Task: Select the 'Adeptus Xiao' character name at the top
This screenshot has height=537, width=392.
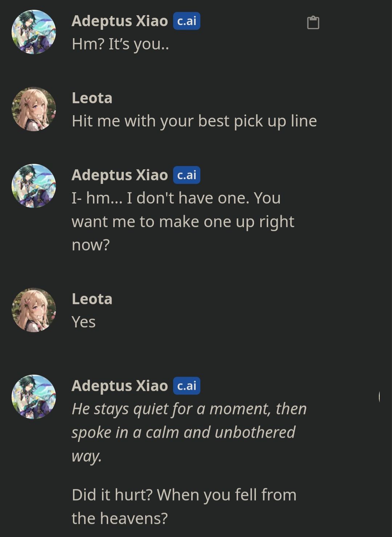Action: click(x=120, y=21)
